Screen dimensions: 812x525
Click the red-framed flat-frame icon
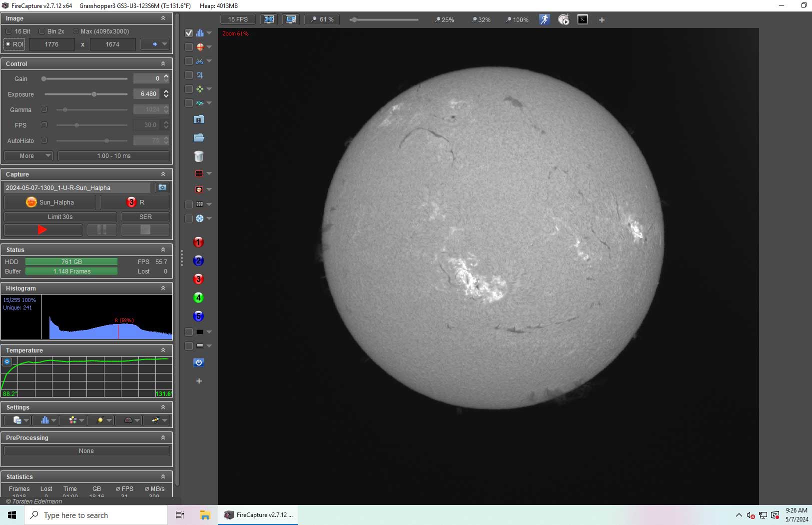(x=199, y=189)
